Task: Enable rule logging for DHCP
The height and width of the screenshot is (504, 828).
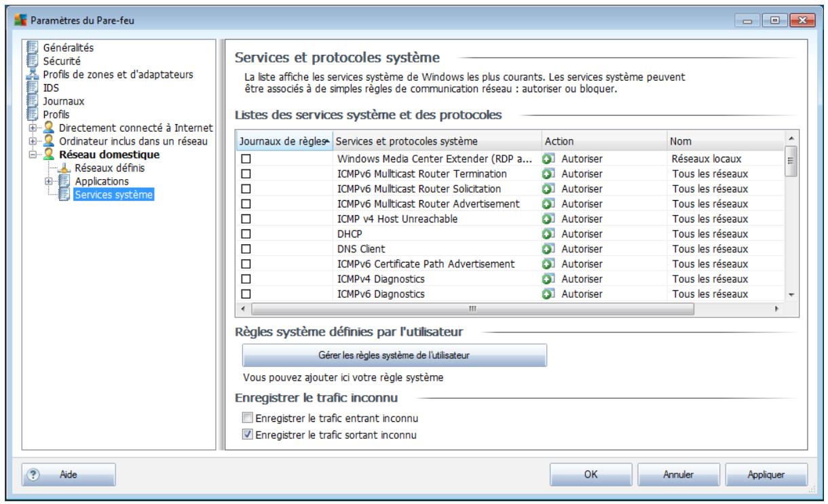Action: 246,233
